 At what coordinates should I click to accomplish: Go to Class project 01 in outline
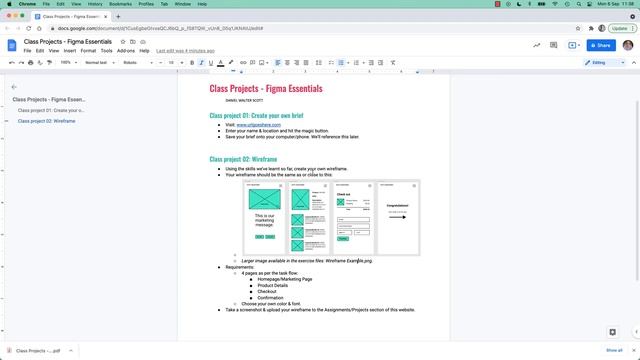[x=51, y=111]
